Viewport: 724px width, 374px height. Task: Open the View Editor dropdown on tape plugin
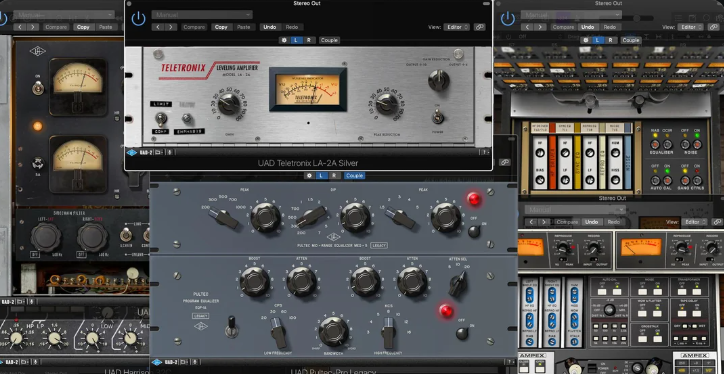(690, 27)
